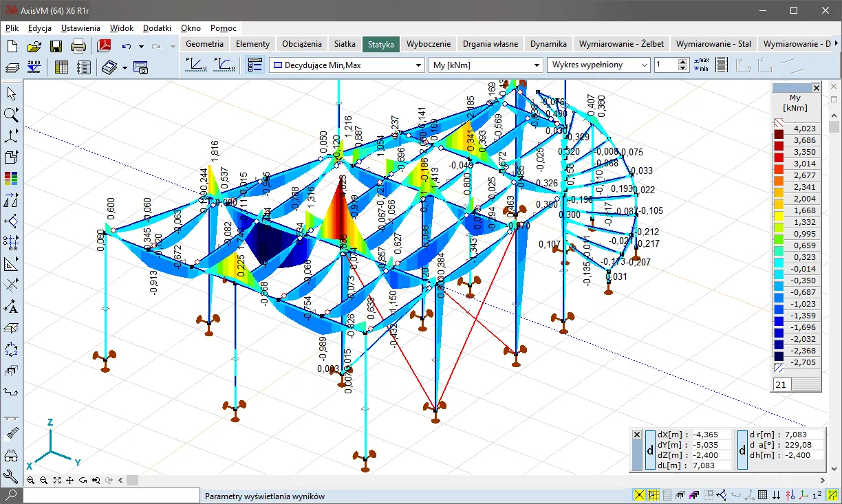Switch to the Geometria tab
The height and width of the screenshot is (504, 842).
204,43
